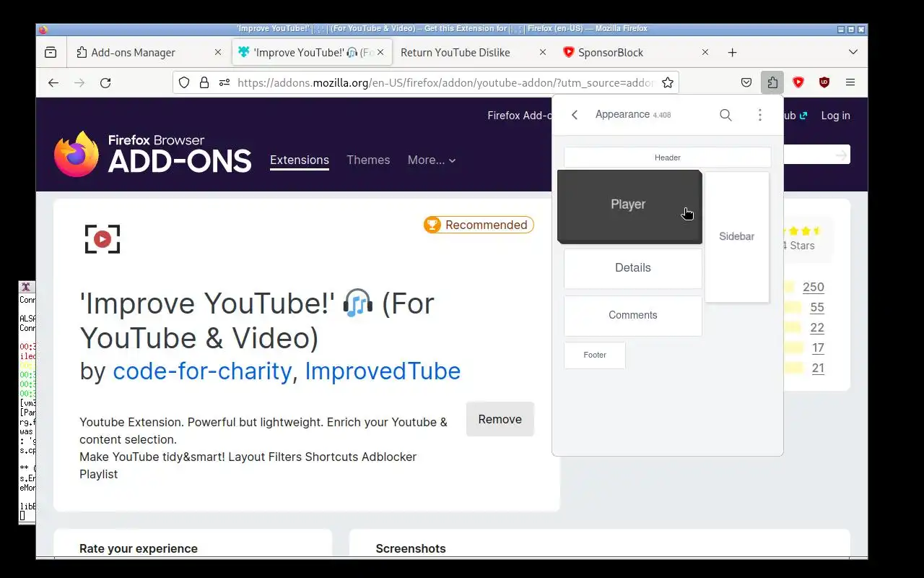Click the Remove extension button
The width and height of the screenshot is (924, 578).
500,419
